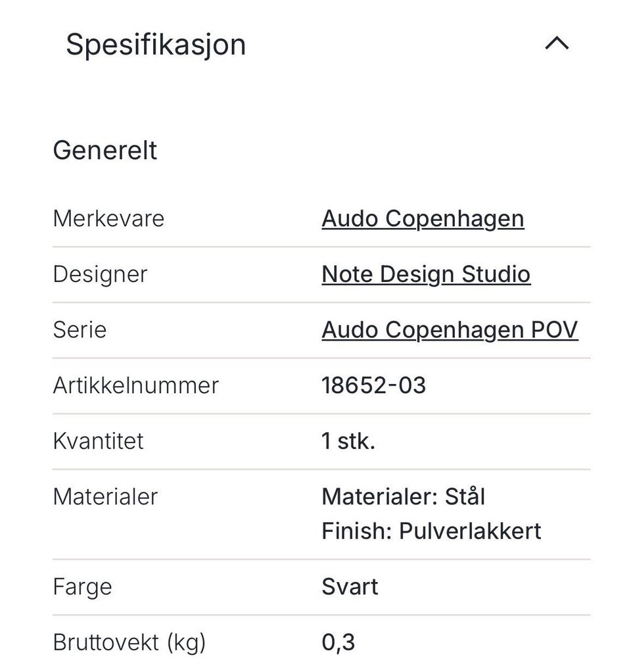
Task: Click the Svart color value
Action: click(x=350, y=587)
